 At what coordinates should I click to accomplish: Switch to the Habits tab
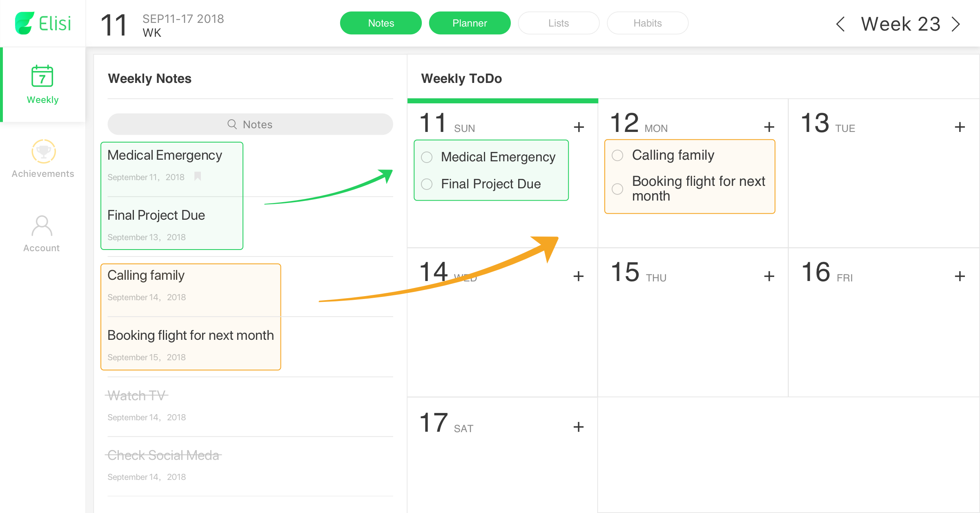648,23
